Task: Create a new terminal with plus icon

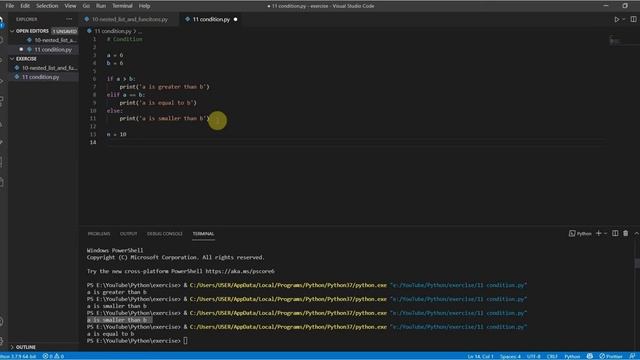Action: (599, 233)
